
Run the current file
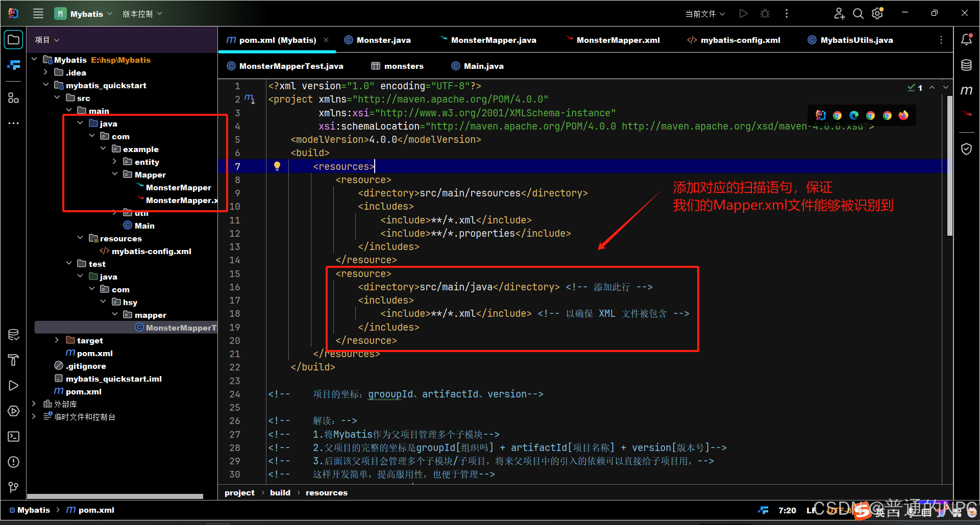[744, 14]
